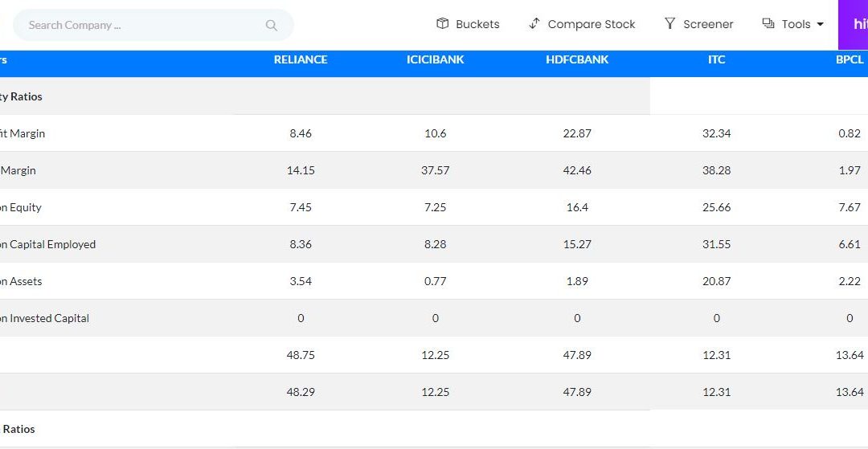Click the Screener funnel icon
The image size is (868, 449).
[669, 23]
